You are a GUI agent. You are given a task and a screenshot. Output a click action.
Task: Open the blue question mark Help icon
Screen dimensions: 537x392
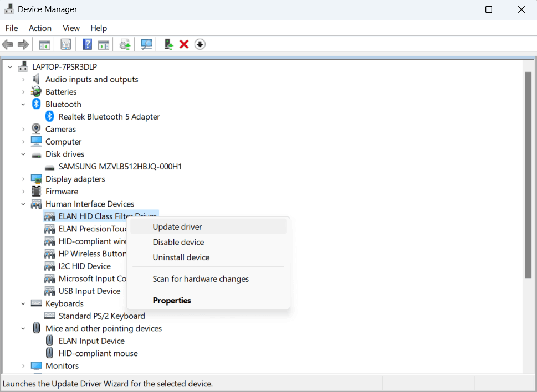pyautogui.click(x=88, y=44)
